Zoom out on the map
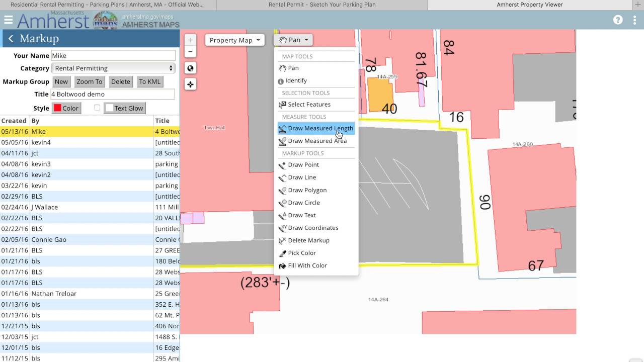644x362 pixels. pyautogui.click(x=190, y=52)
